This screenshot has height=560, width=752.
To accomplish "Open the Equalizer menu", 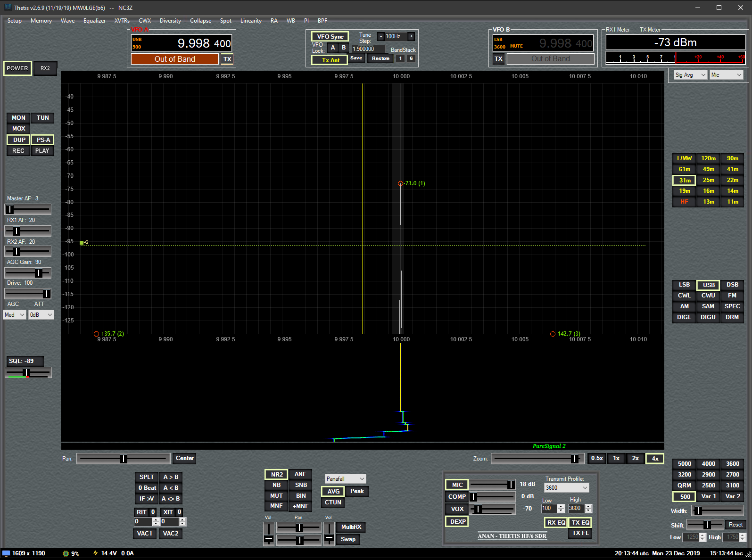I will tap(94, 21).
